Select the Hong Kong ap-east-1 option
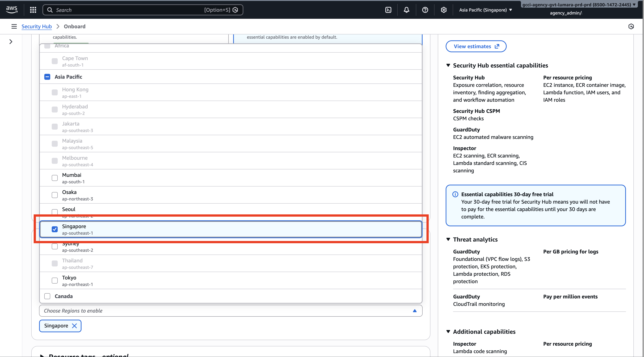The image size is (644, 357). [x=231, y=92]
